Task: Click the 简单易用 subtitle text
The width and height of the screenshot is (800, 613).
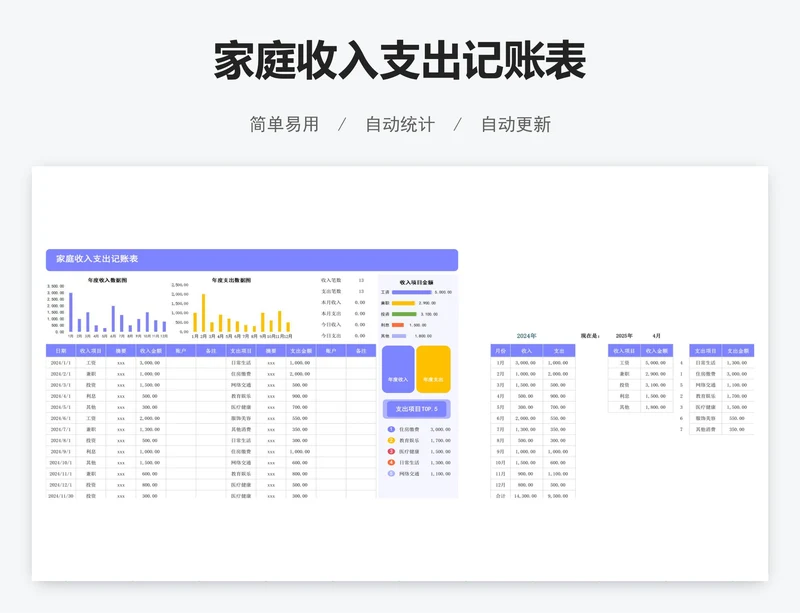Action: pos(284,124)
